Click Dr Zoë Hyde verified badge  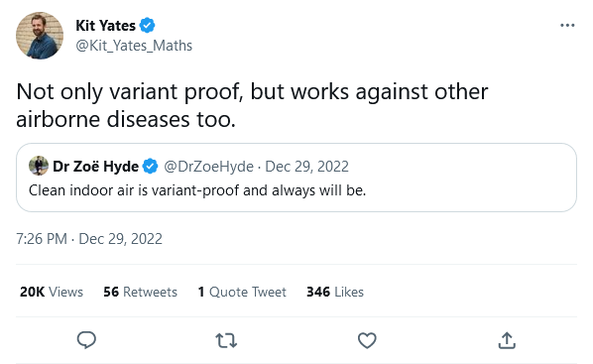[x=150, y=166]
